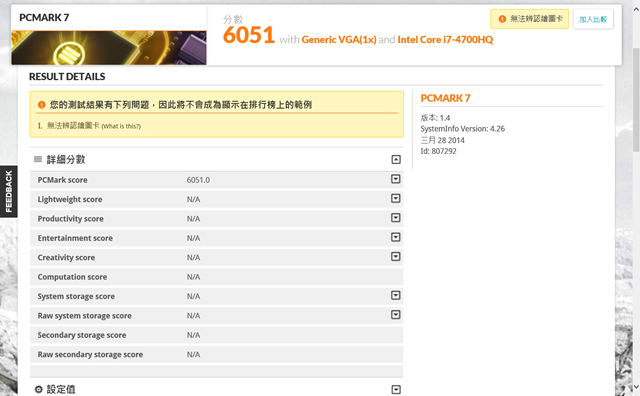Screen dimensions: 640x396
Task: Click the 'Computation score' label
Action: [x=72, y=277]
